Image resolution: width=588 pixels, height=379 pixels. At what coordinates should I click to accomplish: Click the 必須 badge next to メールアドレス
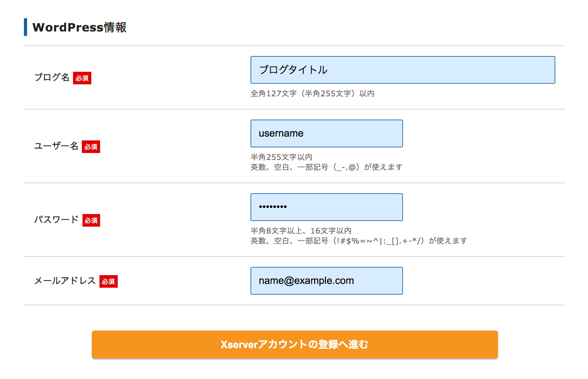point(109,282)
